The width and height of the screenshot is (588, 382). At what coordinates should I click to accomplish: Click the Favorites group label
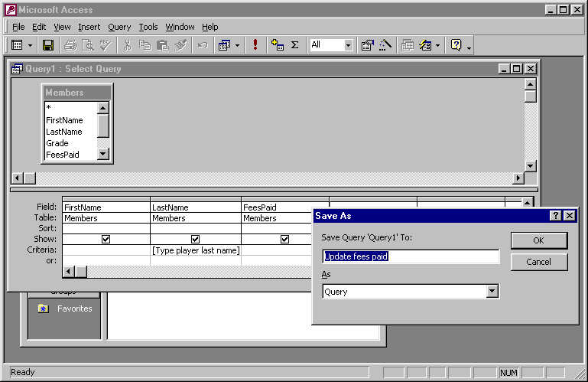pos(75,309)
